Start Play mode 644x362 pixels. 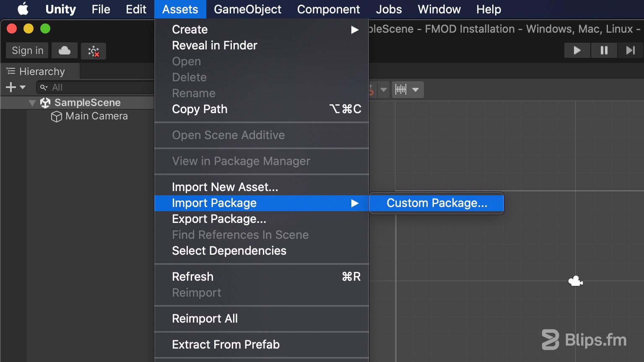[577, 50]
